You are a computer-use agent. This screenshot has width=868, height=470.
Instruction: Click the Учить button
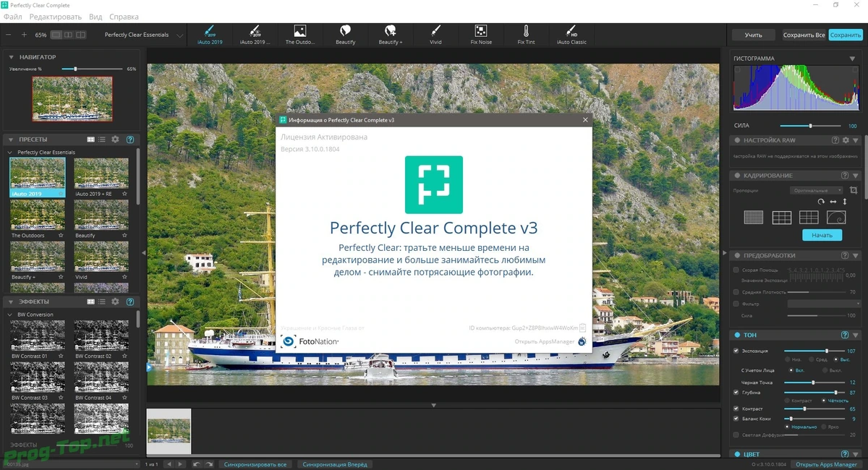click(753, 35)
